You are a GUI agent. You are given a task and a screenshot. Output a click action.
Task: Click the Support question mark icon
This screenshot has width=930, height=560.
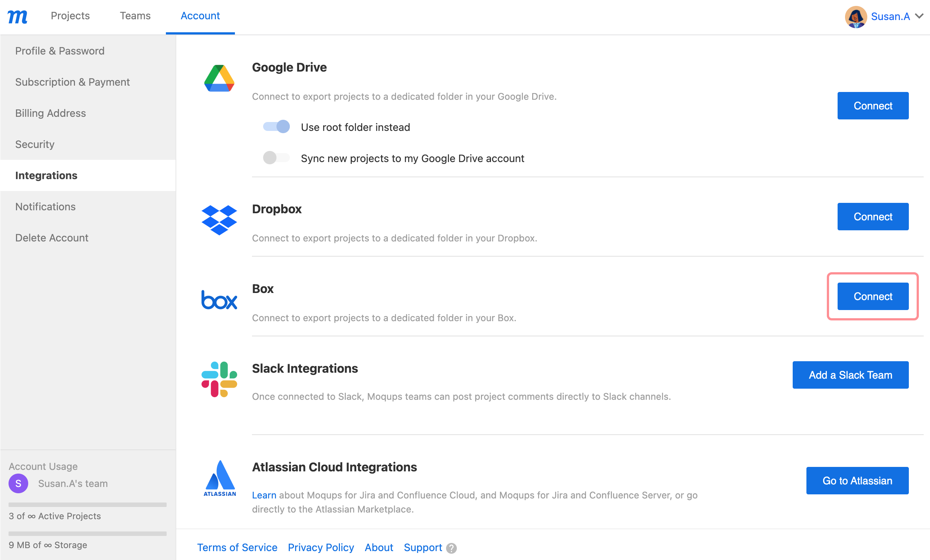(451, 548)
